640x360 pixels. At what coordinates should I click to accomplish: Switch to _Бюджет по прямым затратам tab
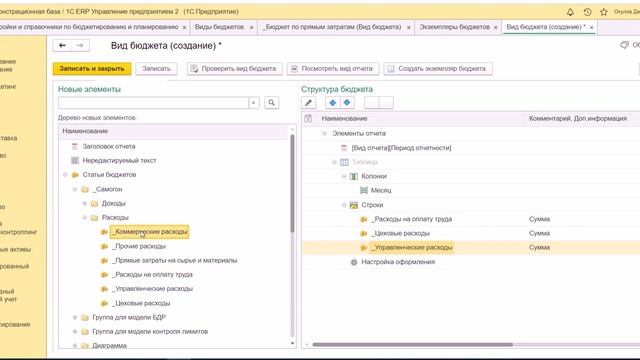(x=332, y=27)
